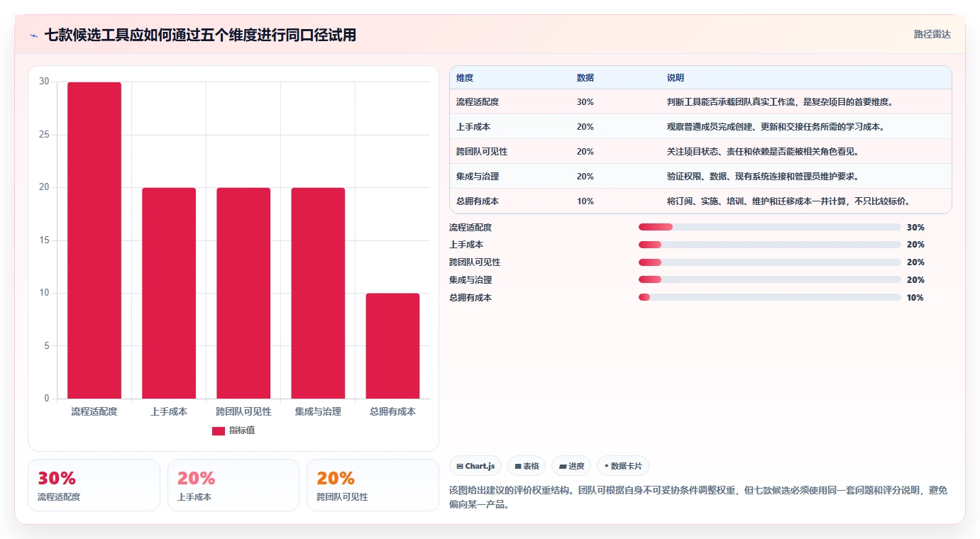Click the 集成与治理 progress bar
Image resolution: width=980 pixels, height=539 pixels.
(769, 279)
